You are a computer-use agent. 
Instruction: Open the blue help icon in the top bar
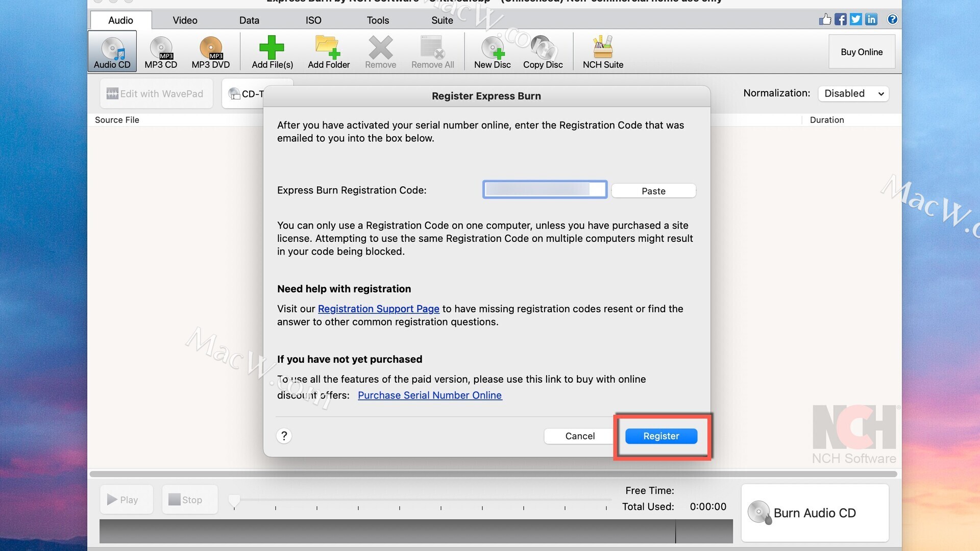(x=892, y=19)
